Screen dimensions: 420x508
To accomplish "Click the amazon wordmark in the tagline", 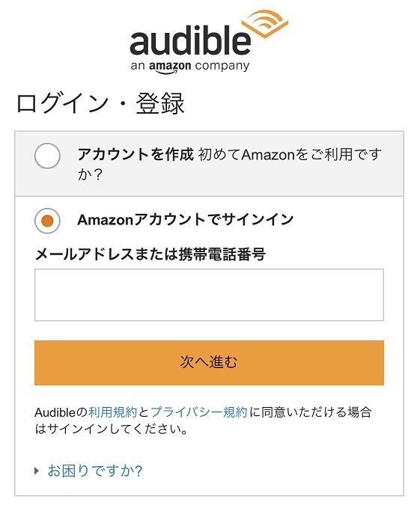I will pos(170,67).
